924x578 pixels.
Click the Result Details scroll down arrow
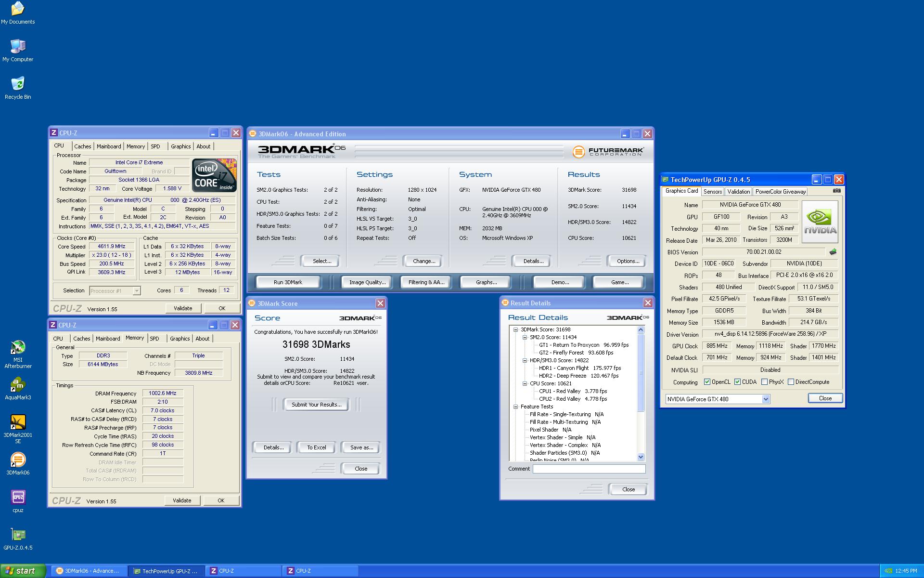point(641,457)
